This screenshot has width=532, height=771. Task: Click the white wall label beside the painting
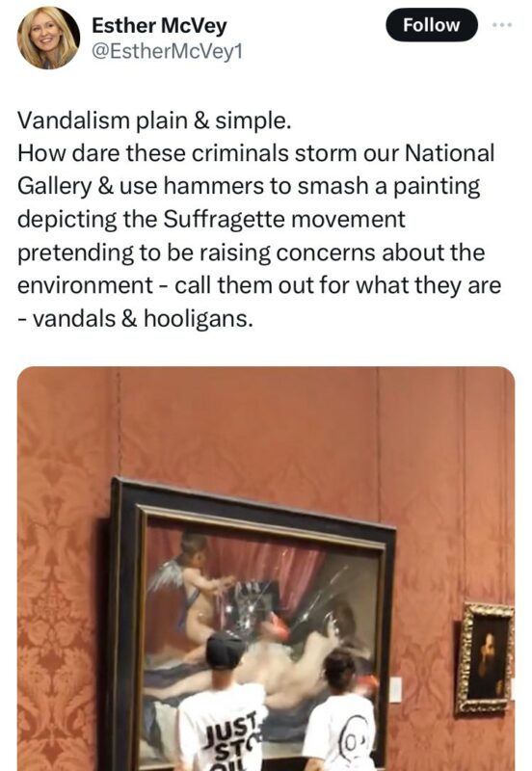point(396,689)
